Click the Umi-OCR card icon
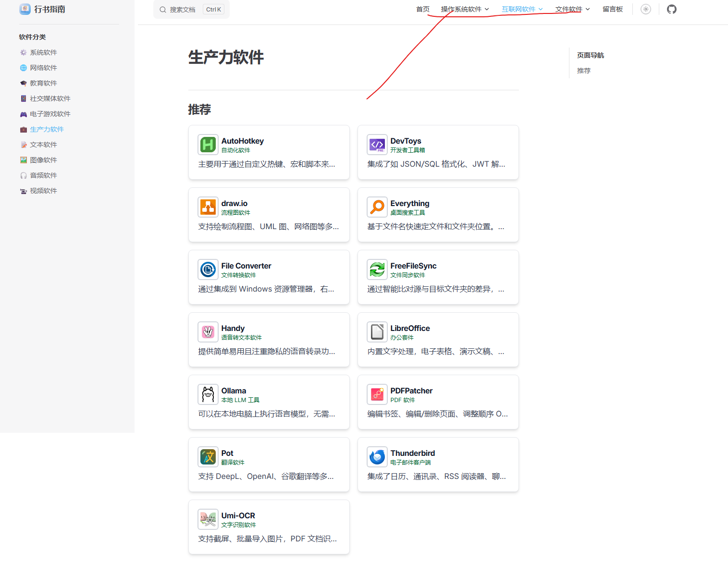Viewport: 728px width, 587px height. [208, 519]
